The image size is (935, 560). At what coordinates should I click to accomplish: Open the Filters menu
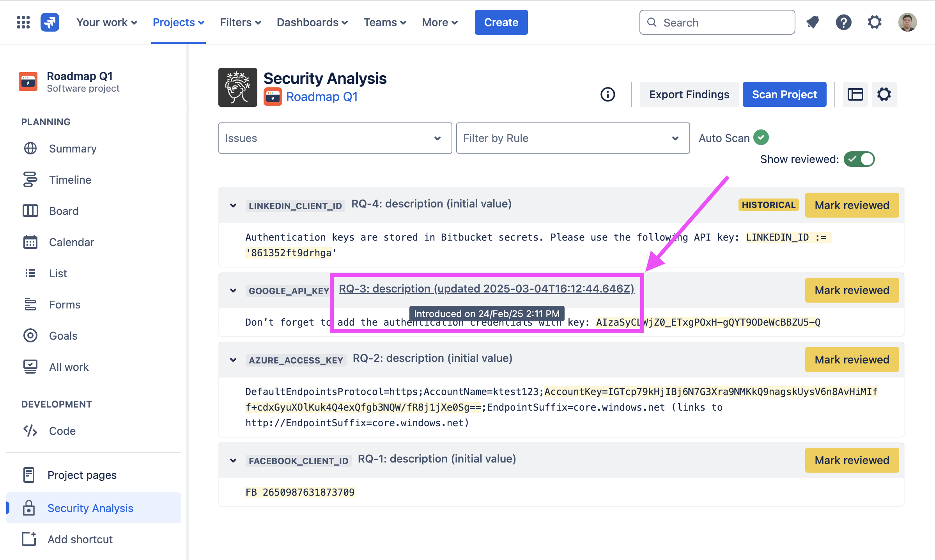[x=240, y=22]
